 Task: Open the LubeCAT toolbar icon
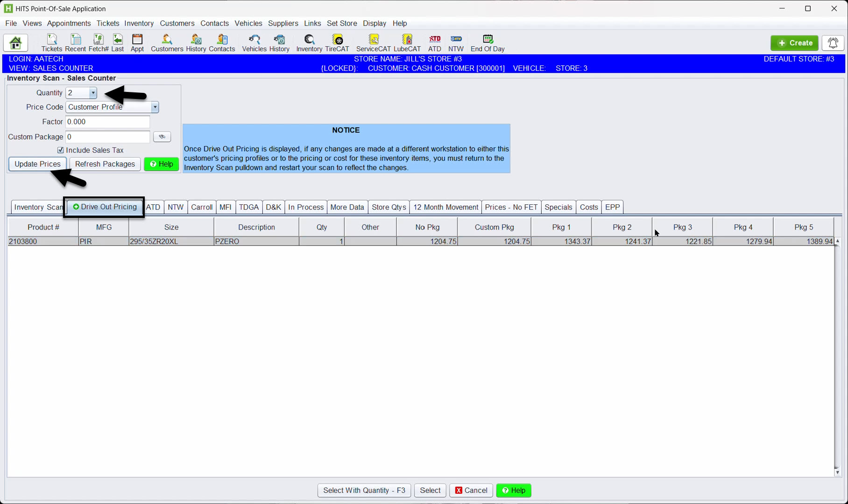(407, 43)
